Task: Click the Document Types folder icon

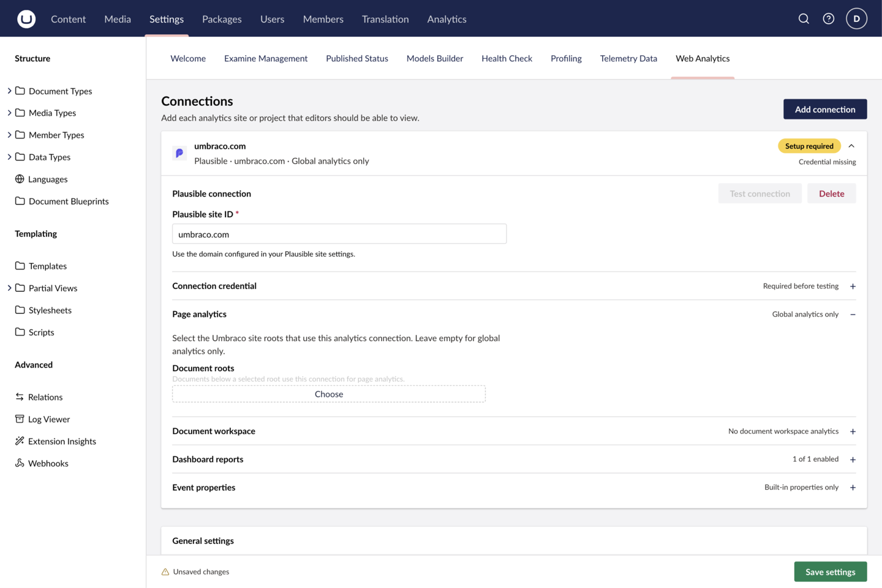Action: click(x=20, y=91)
